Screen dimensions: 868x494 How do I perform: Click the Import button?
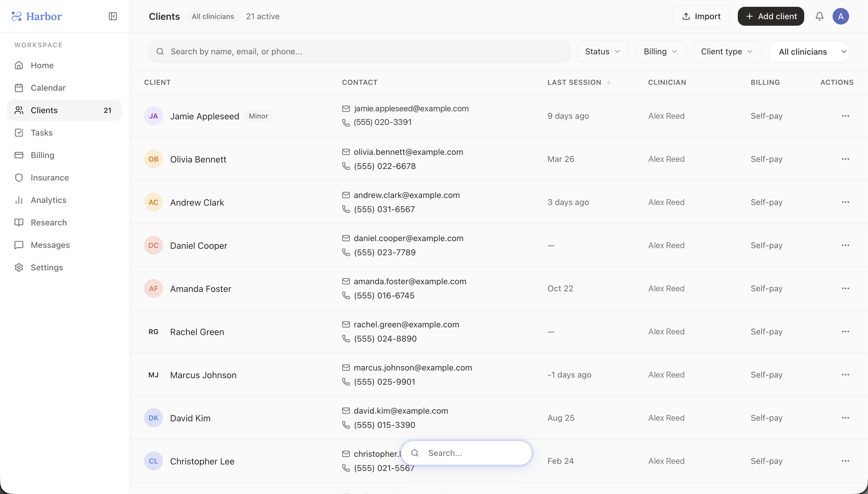coord(701,16)
